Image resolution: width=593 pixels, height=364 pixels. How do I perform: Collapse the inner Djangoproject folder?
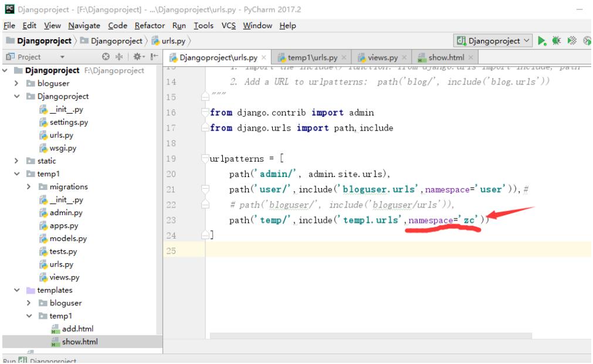(x=17, y=96)
